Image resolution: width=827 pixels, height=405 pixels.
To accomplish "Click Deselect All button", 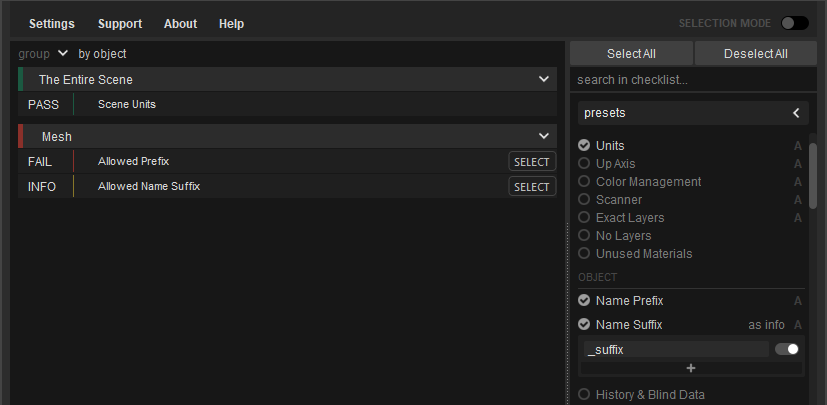I will point(755,53).
